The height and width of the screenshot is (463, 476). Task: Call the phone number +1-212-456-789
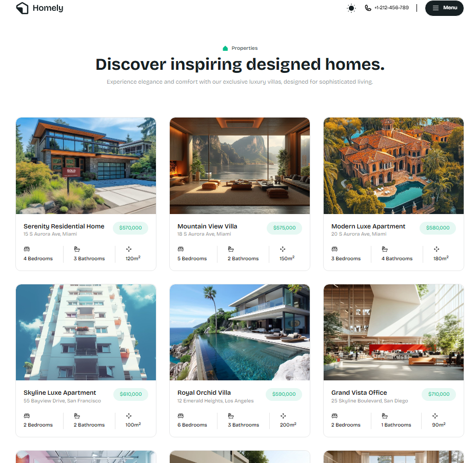tap(391, 8)
